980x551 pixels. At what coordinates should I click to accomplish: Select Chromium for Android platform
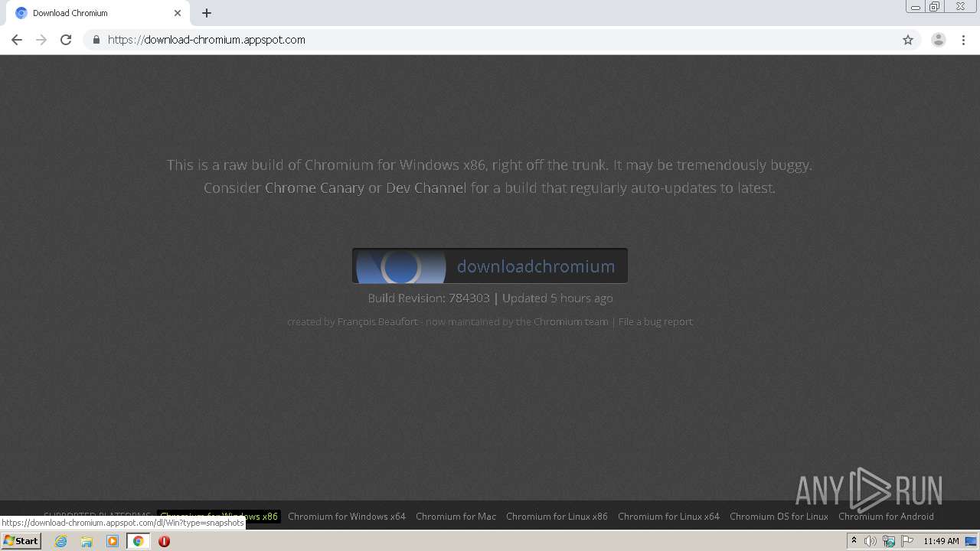(886, 517)
